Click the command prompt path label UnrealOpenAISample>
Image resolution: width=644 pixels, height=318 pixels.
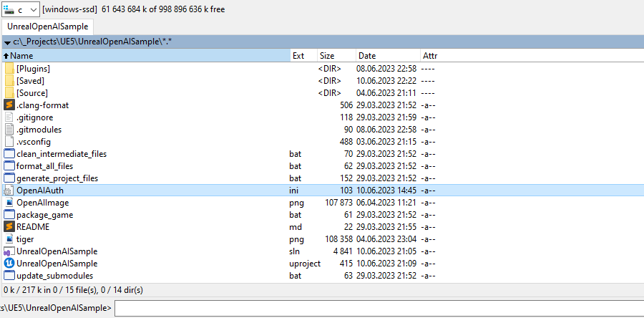[x=56, y=308]
